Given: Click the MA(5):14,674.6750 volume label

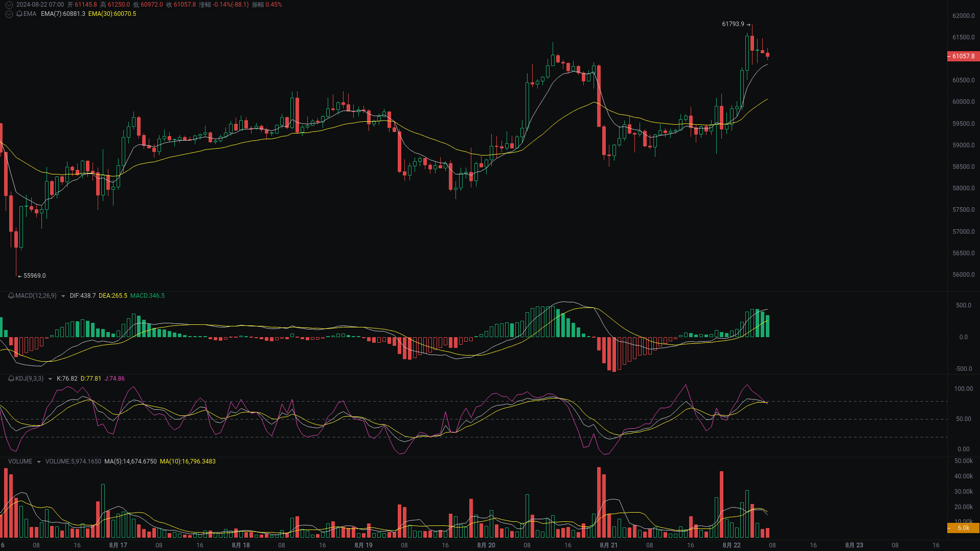Looking at the screenshot, I should [129, 461].
